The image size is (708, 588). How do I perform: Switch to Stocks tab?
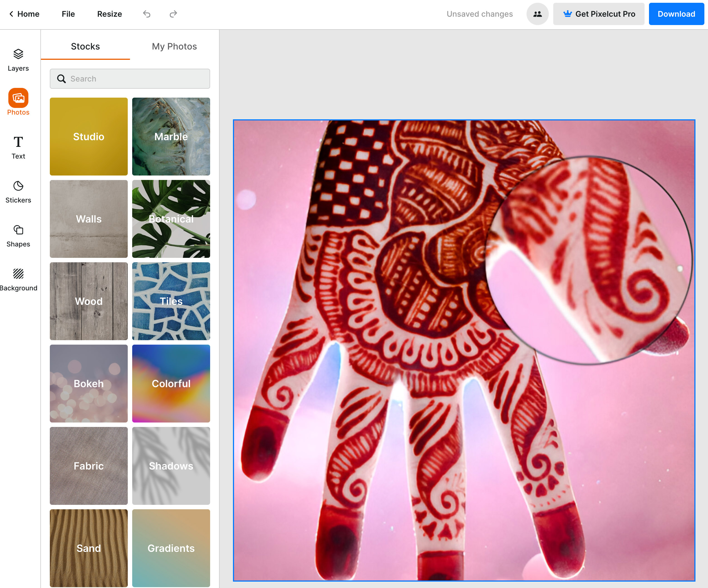click(85, 46)
